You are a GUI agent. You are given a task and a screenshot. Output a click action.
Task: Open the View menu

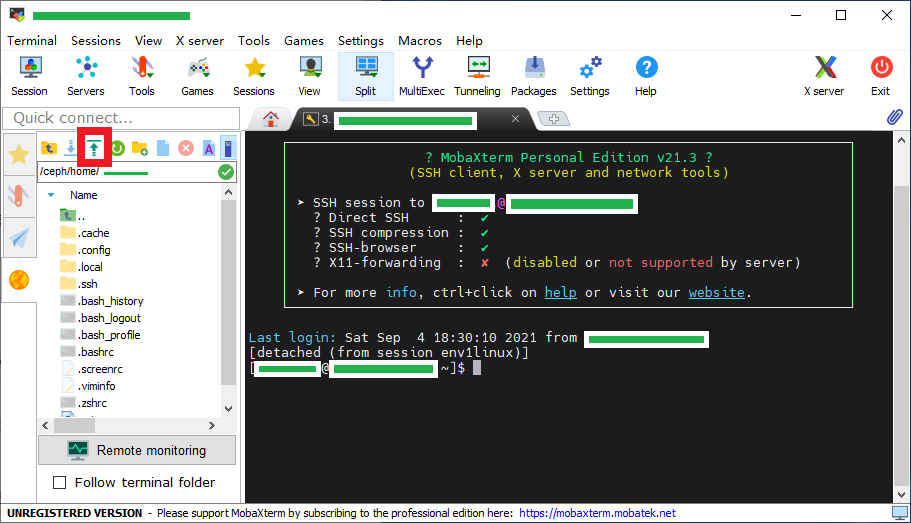tap(149, 41)
